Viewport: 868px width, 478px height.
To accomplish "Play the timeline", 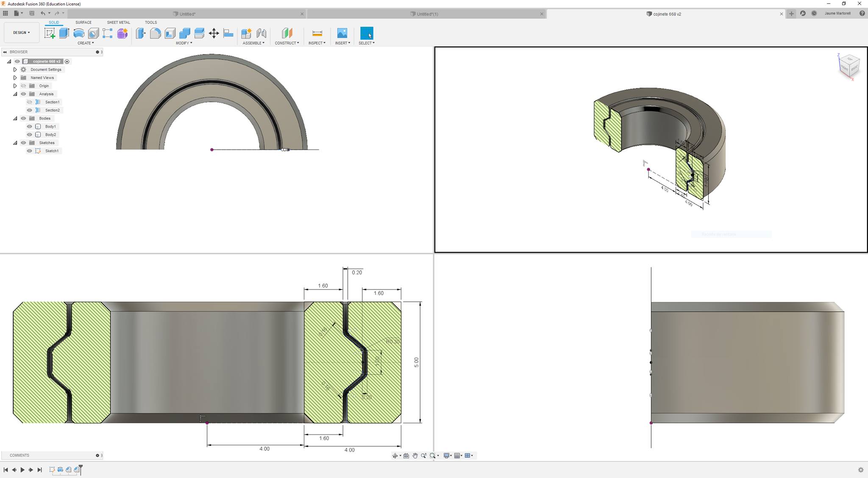I will (22, 470).
